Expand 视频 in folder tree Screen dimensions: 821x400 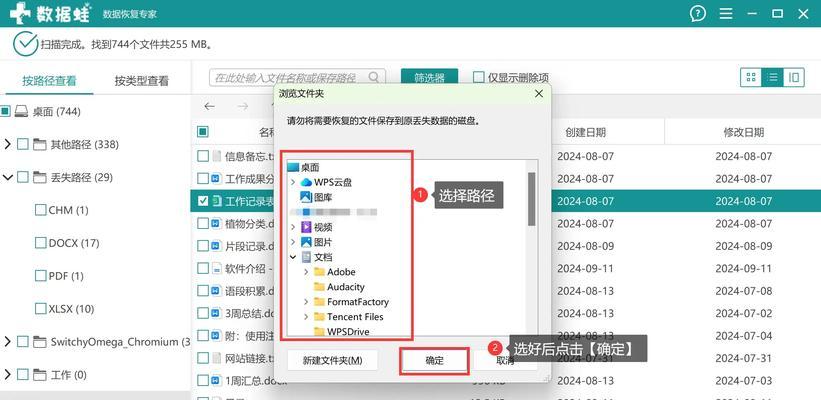coord(293,227)
